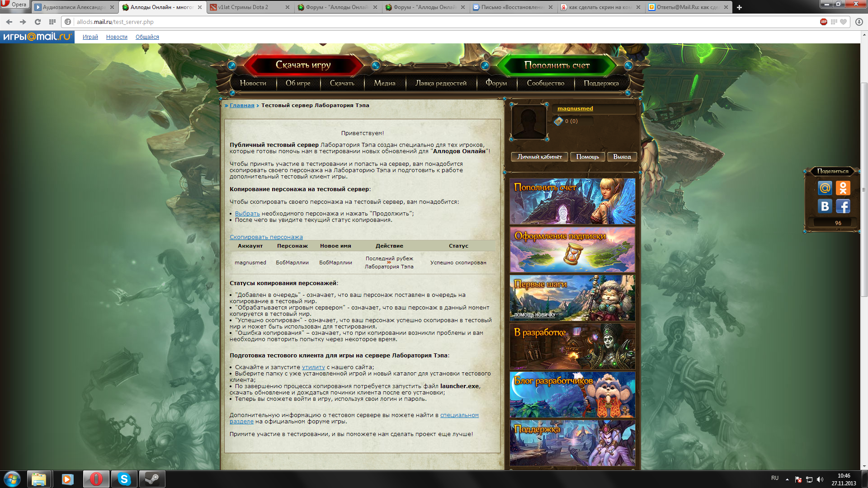Open Лавка редкостей menu item
Screen dimensions: 868x488
(x=441, y=83)
